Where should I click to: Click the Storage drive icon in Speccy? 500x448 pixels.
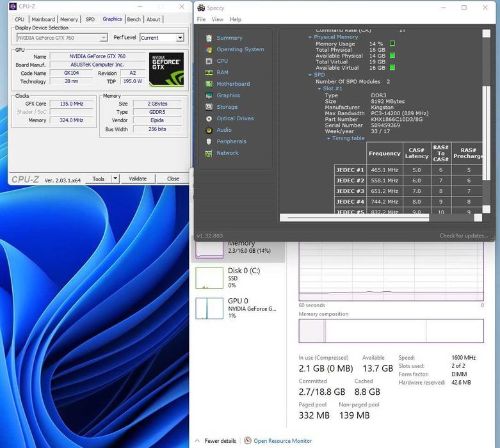point(209,107)
